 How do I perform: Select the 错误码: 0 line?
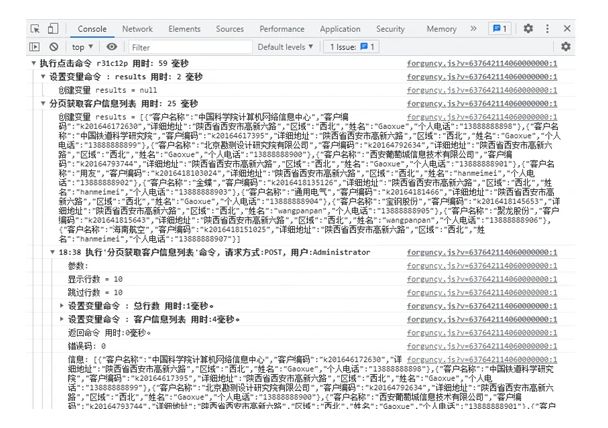(87, 346)
